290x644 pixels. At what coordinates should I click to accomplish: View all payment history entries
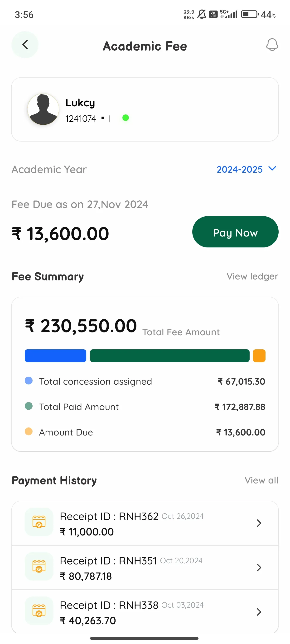click(261, 480)
